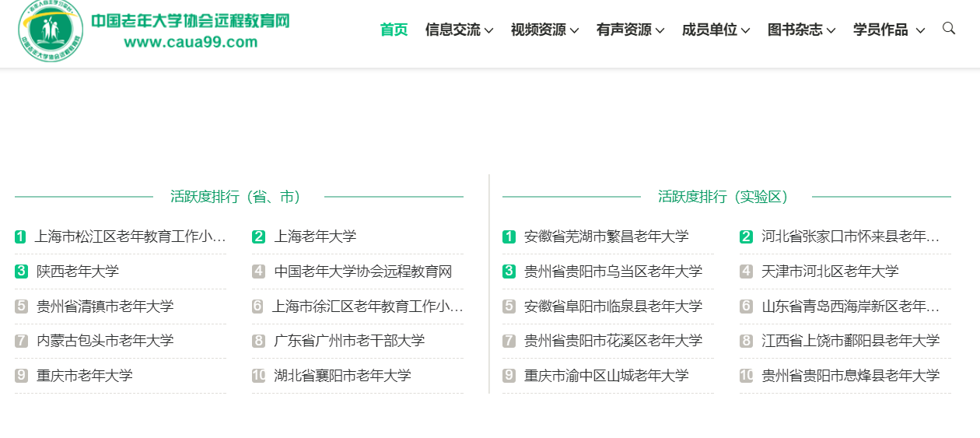The height and width of the screenshot is (438, 980).
Task: Open the 重庆市渝中区山城老年大学 link
Action: (607, 376)
